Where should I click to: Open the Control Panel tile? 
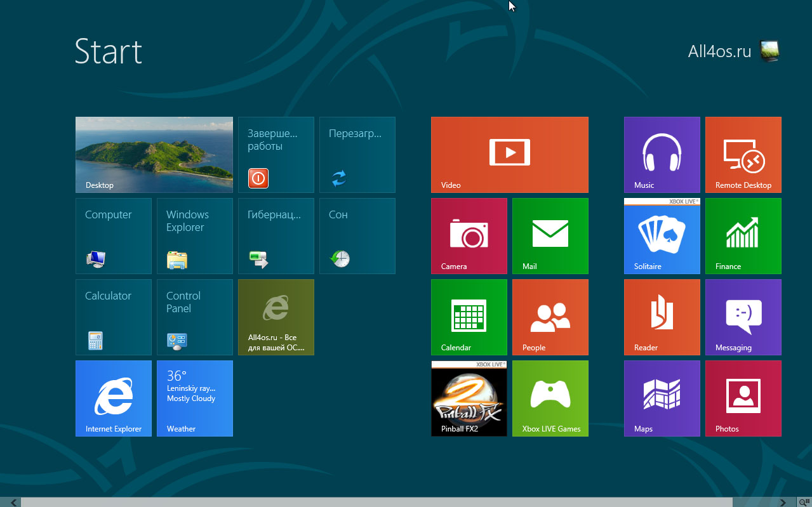click(x=195, y=317)
